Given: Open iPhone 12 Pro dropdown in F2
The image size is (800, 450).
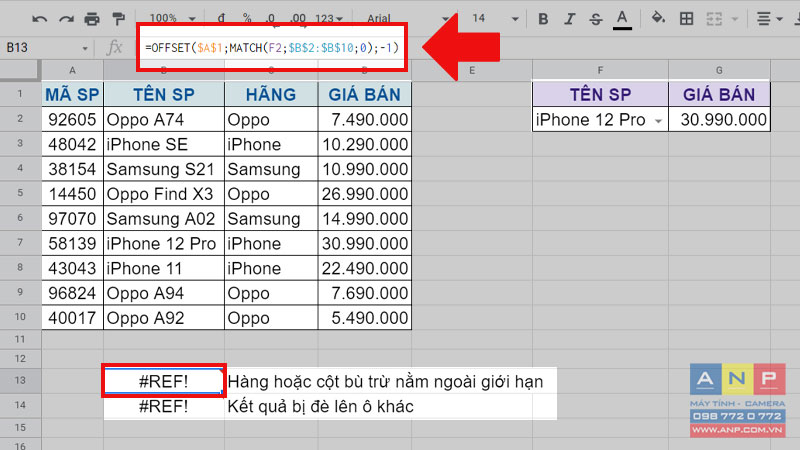Looking at the screenshot, I should (658, 121).
